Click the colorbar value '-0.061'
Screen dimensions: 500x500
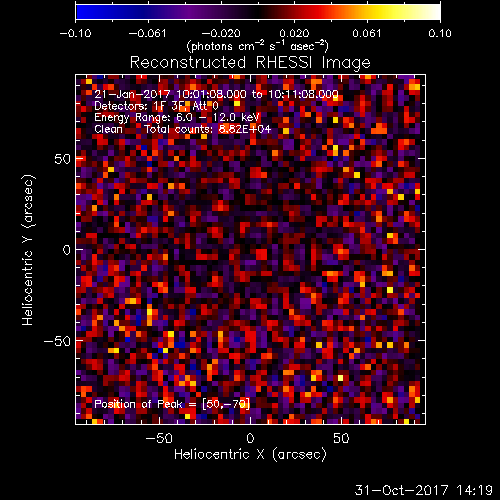point(147,33)
